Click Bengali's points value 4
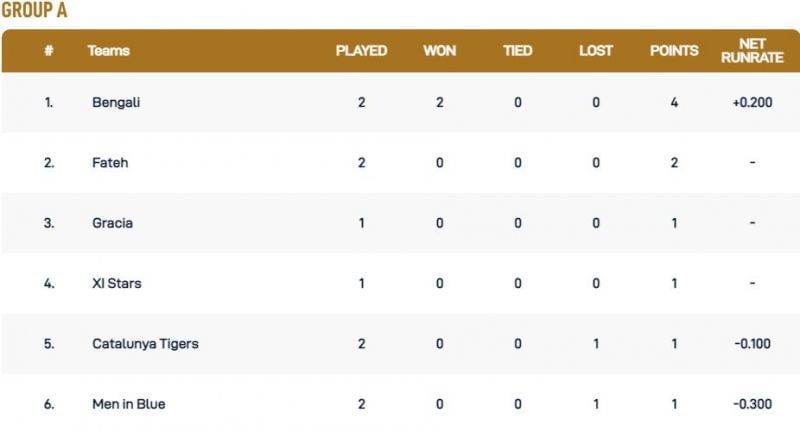800x431 pixels. tap(674, 103)
